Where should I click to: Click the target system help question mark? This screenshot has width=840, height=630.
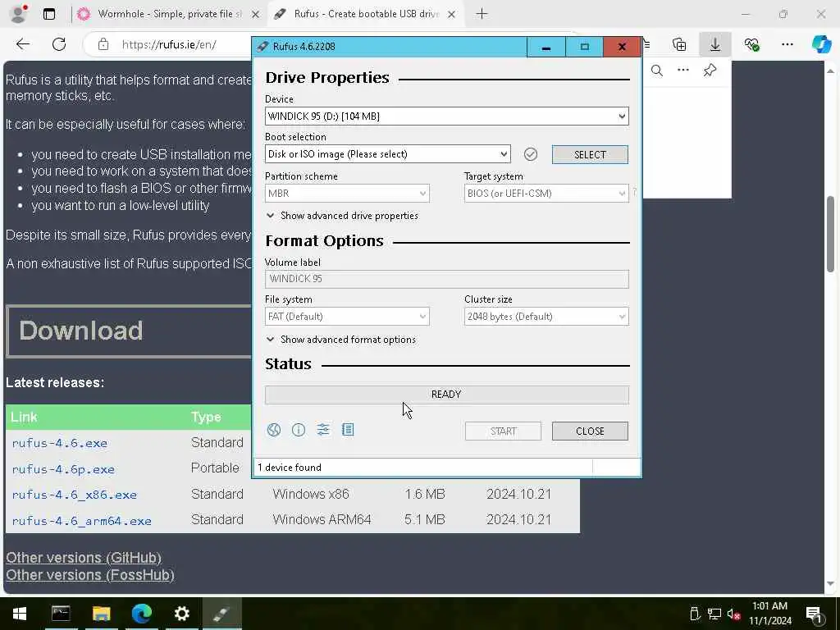[x=635, y=191]
